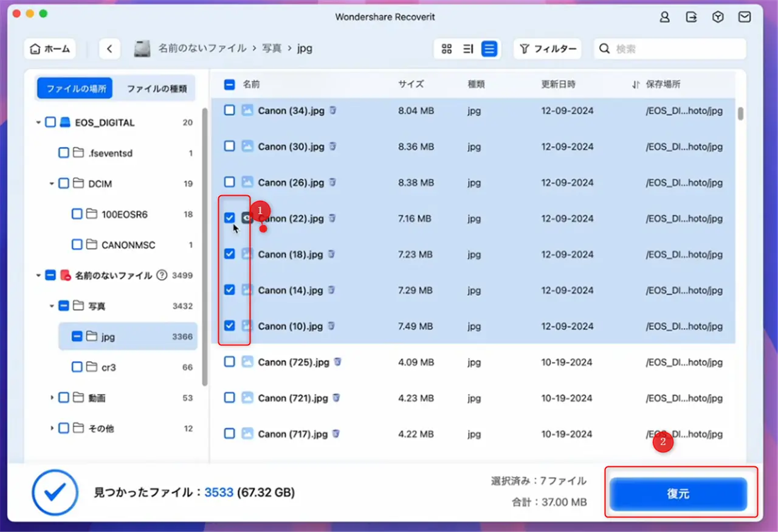This screenshot has height=532, width=778.
Task: Click the help question mark icon
Action: pyautogui.click(x=162, y=275)
